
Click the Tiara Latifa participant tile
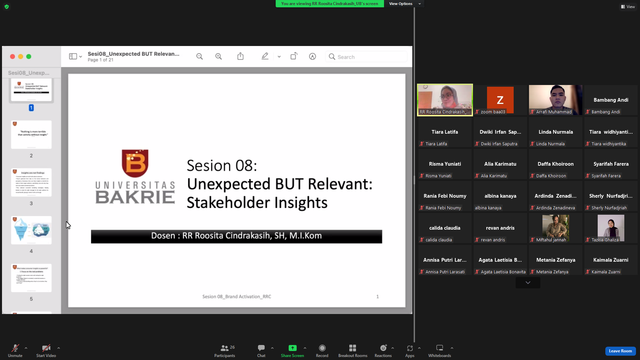445,132
